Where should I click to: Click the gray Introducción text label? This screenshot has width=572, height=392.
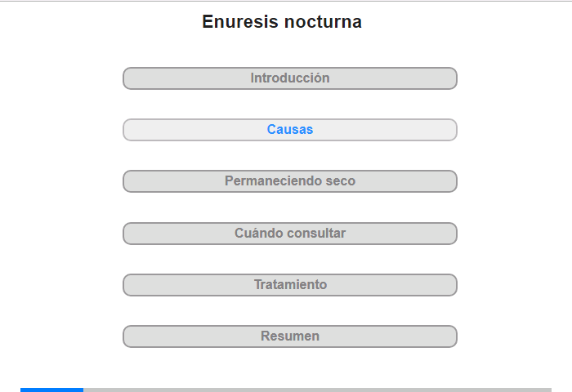[x=290, y=78]
